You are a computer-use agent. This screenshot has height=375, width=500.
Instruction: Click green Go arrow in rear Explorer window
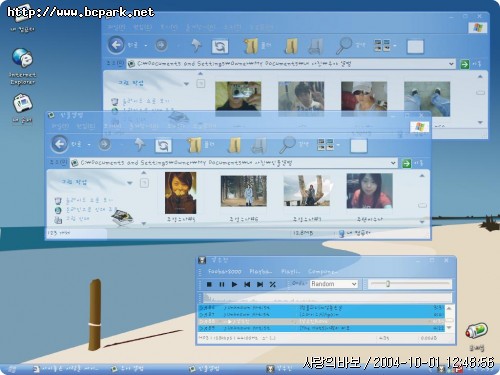(x=465, y=64)
